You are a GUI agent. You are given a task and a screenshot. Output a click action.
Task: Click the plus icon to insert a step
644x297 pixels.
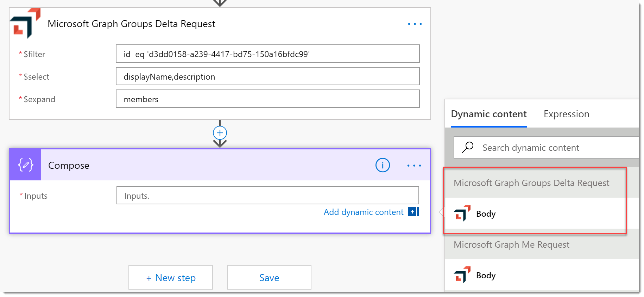coord(220,133)
